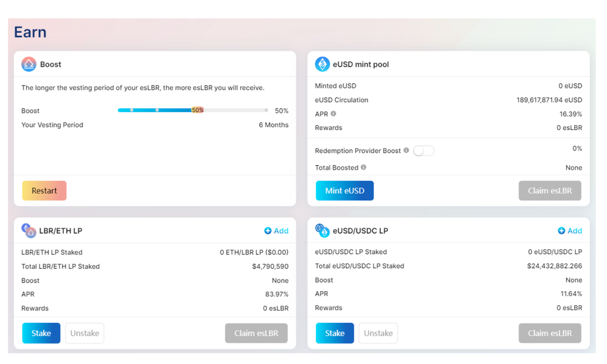This screenshot has height=364, width=607.
Task: Click the info icon beside APR
Action: click(x=333, y=114)
